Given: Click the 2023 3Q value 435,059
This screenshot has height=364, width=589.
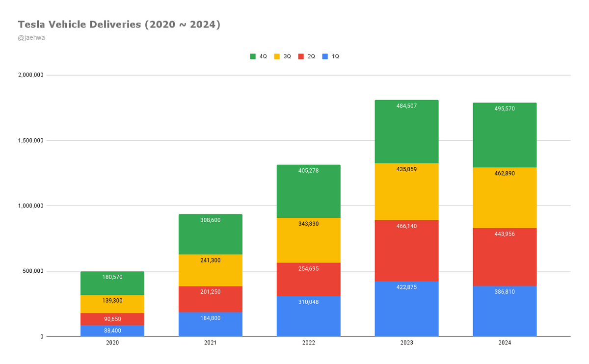Looking at the screenshot, I should (406, 169).
